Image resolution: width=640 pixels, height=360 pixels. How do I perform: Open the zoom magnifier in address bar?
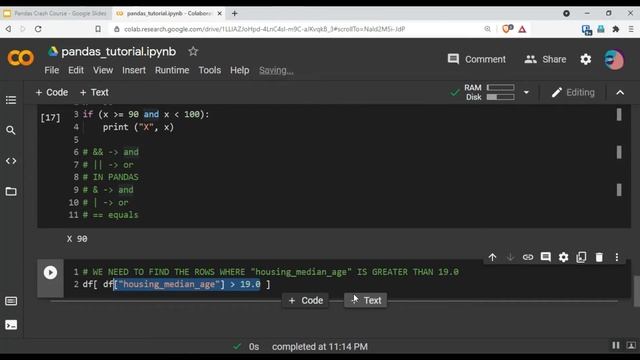coord(487,29)
